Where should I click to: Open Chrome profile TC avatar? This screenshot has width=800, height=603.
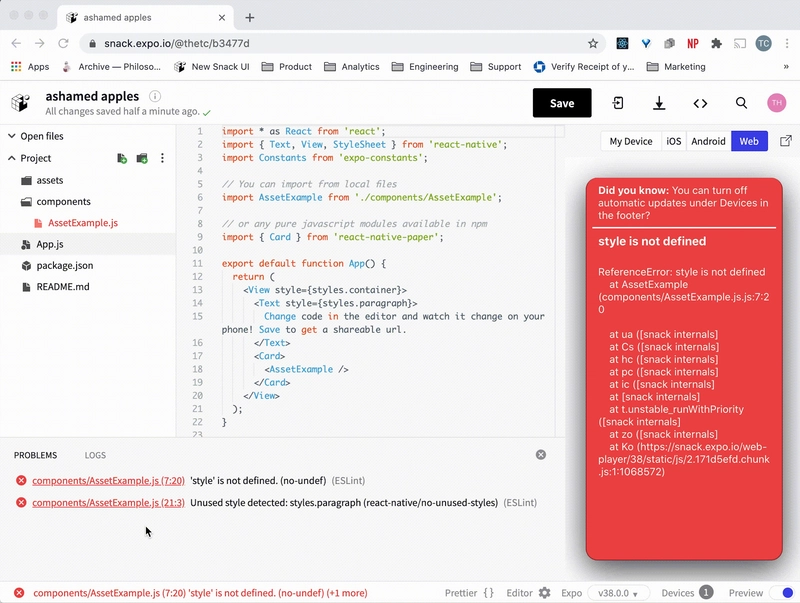(763, 43)
